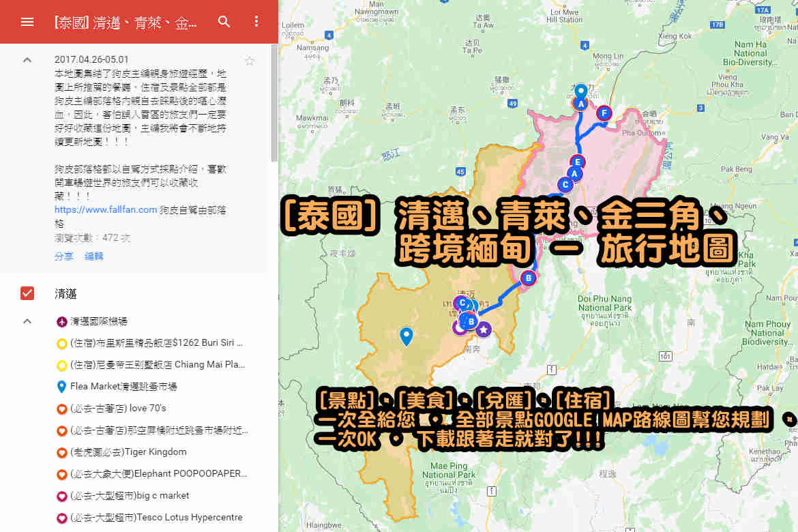Screen dimensions: 798x532
Task: Click the lone blue pin in the orange region
Action: click(x=407, y=335)
